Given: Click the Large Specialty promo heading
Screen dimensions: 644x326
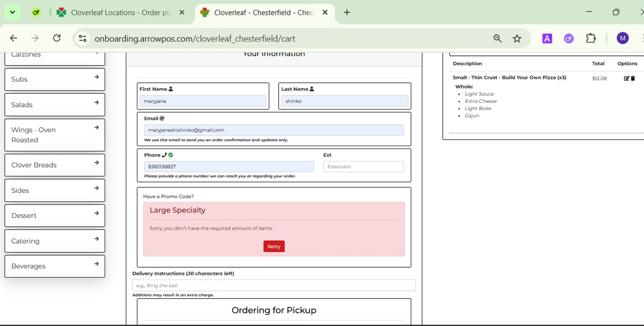Looking at the screenshot, I should pyautogui.click(x=178, y=210).
